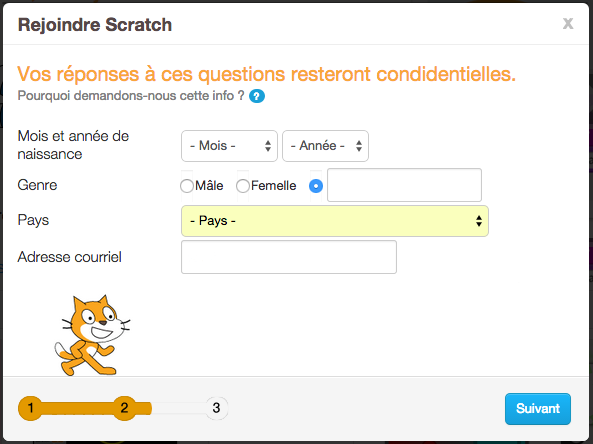Open the Mois birth month dropdown

point(229,146)
